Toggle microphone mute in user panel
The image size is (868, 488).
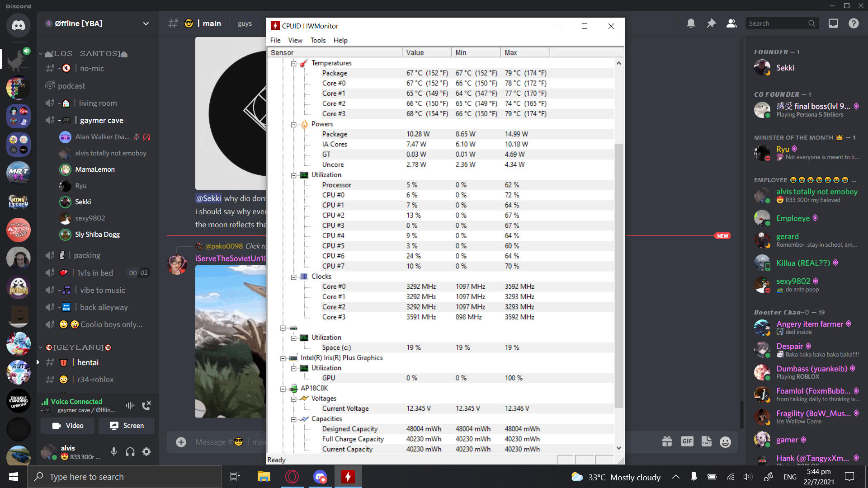pyautogui.click(x=114, y=451)
